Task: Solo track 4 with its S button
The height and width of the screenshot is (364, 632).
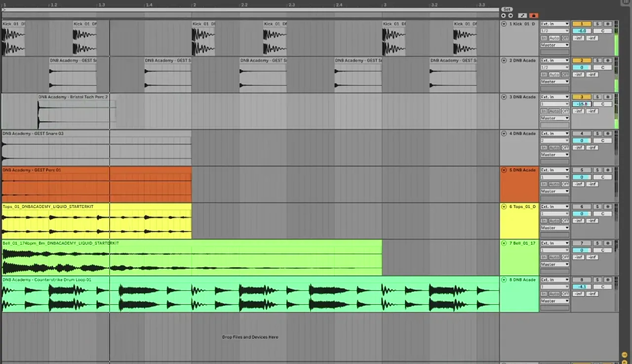Action: click(597, 133)
